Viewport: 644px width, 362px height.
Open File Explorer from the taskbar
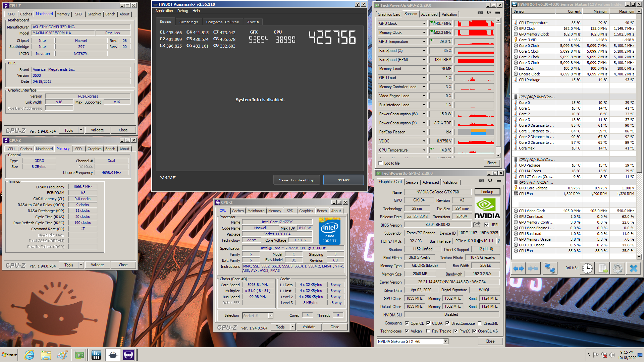coord(46,355)
